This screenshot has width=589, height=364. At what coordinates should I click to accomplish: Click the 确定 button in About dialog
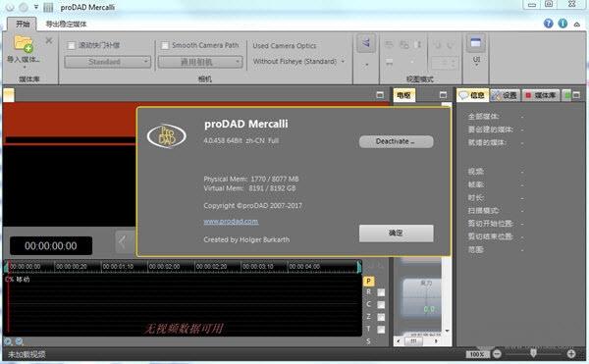pyautogui.click(x=396, y=234)
